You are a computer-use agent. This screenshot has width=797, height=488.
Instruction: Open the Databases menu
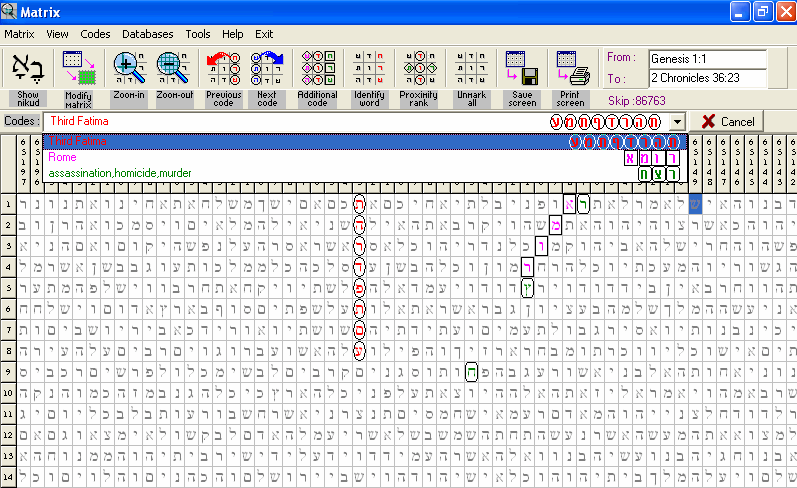click(148, 34)
